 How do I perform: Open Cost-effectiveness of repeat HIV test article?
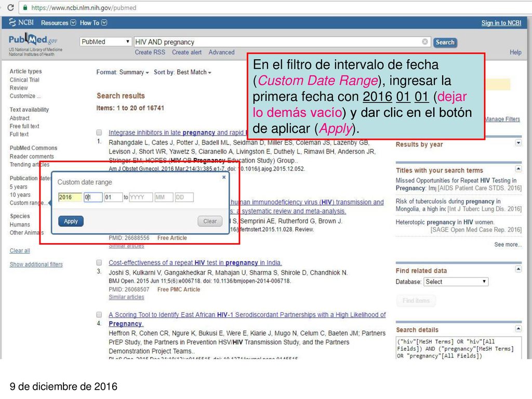[x=195, y=262]
